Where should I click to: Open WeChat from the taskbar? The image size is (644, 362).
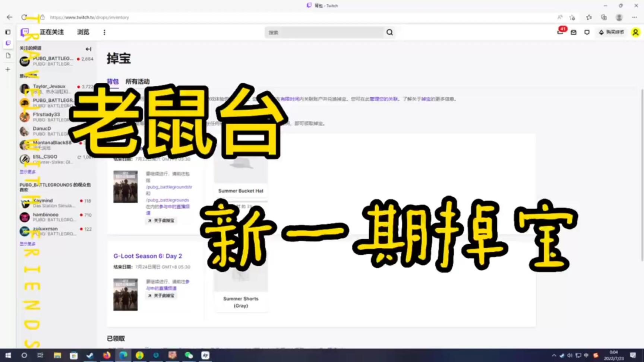click(x=189, y=355)
